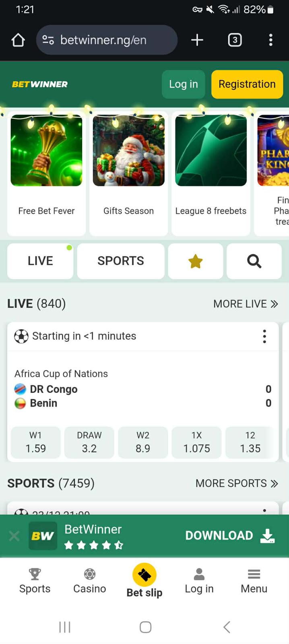Give a five-star rating in the banner

tap(119, 545)
